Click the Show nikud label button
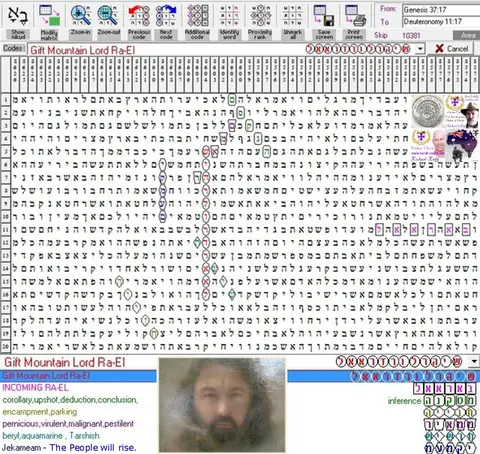480x454 pixels. pyautogui.click(x=18, y=34)
